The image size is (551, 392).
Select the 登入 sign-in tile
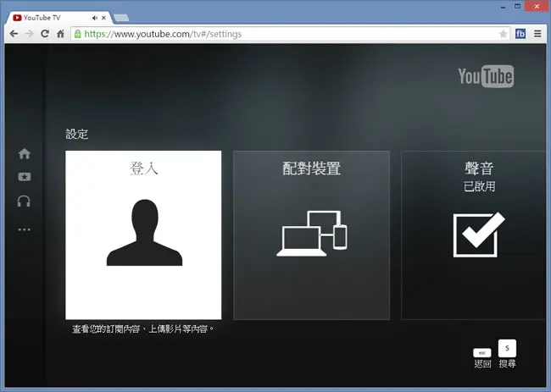143,235
